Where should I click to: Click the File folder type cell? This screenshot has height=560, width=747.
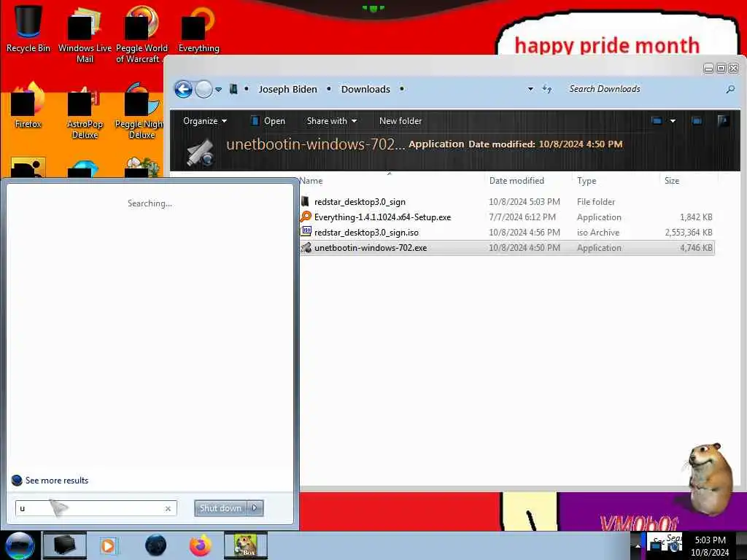[x=595, y=202]
